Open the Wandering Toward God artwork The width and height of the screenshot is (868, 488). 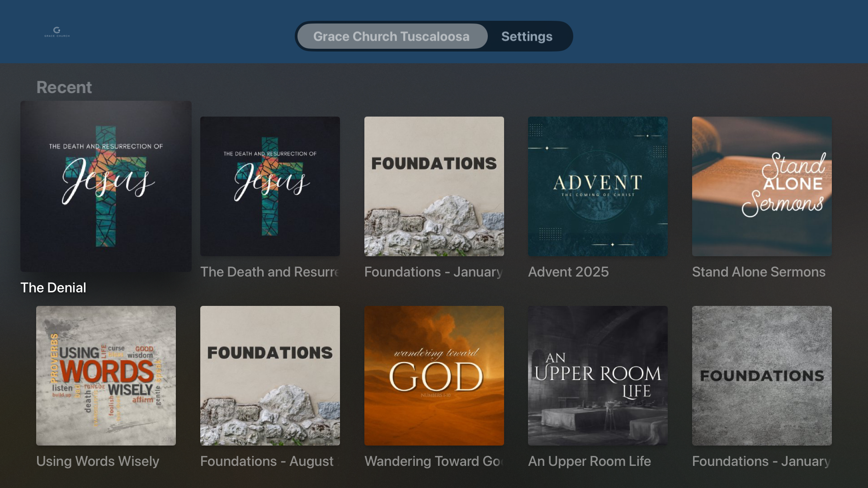tap(434, 375)
